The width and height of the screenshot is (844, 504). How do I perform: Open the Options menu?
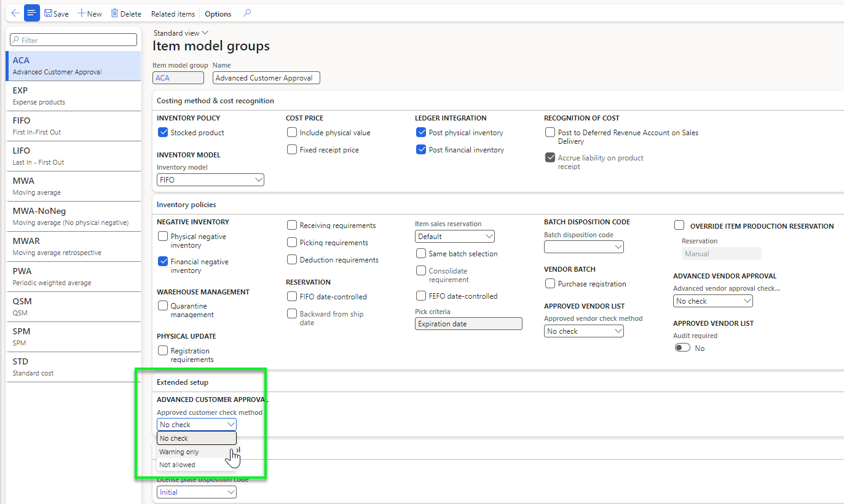(x=218, y=13)
